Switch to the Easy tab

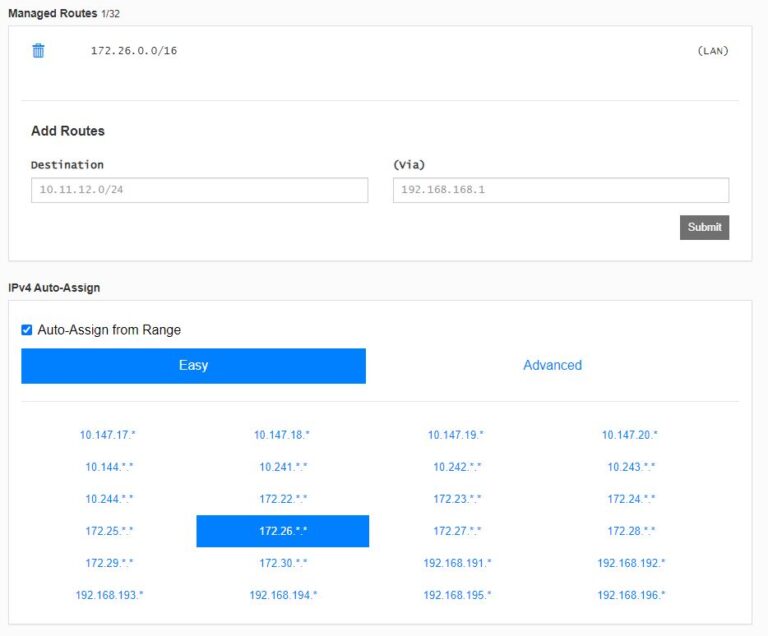193,366
